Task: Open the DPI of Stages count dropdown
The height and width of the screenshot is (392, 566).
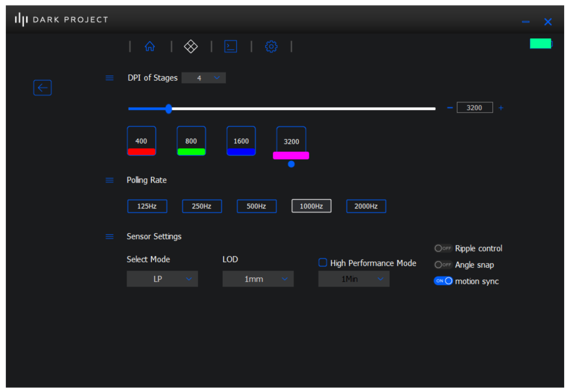Action: [203, 78]
